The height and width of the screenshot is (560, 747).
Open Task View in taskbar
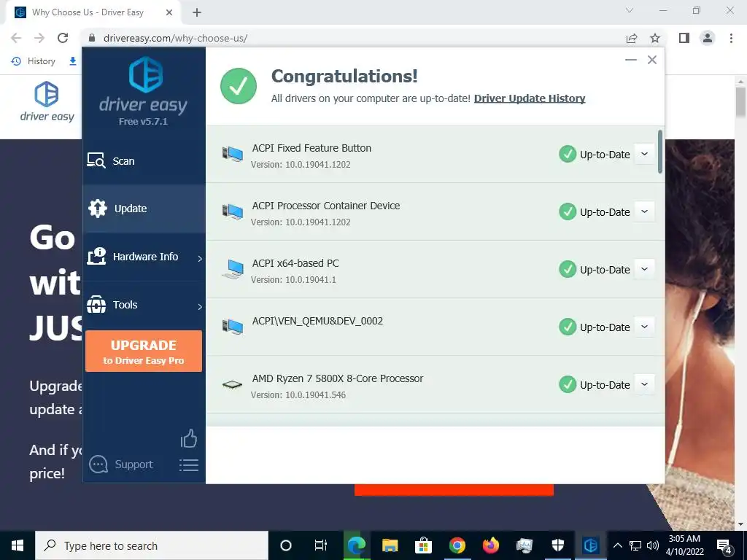point(321,545)
